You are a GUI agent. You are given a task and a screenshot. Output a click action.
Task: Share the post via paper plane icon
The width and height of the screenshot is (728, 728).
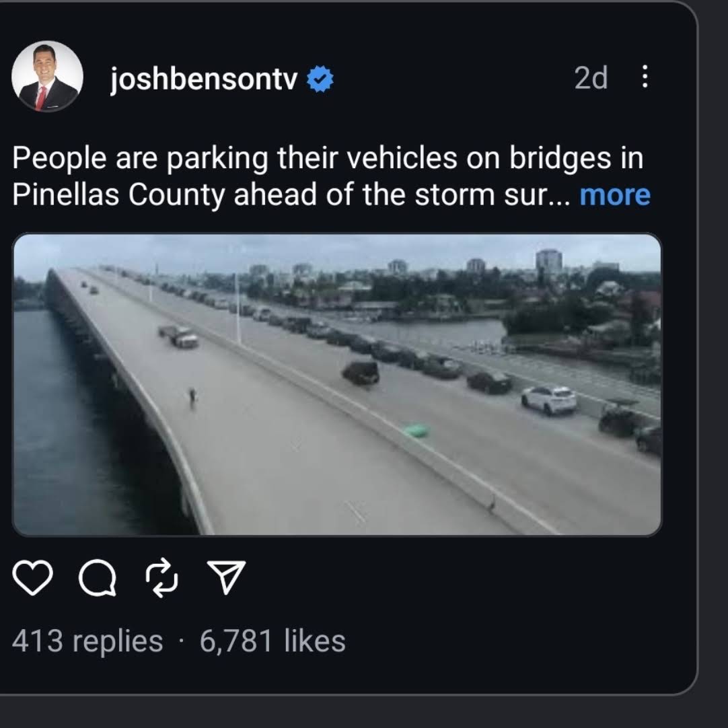click(x=225, y=578)
